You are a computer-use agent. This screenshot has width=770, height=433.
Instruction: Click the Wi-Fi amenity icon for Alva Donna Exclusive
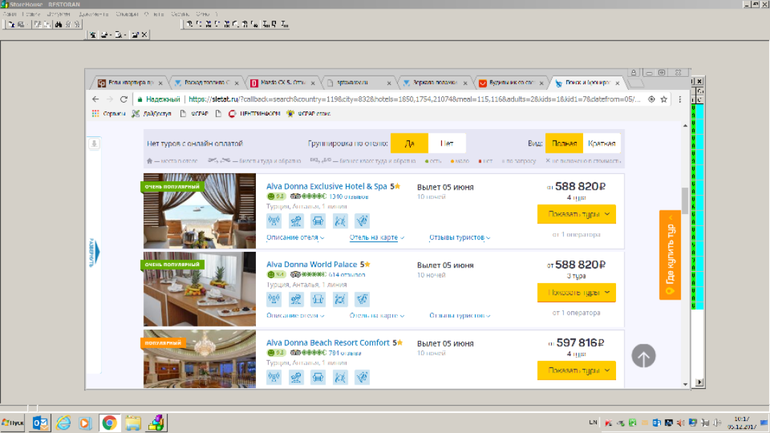(274, 221)
